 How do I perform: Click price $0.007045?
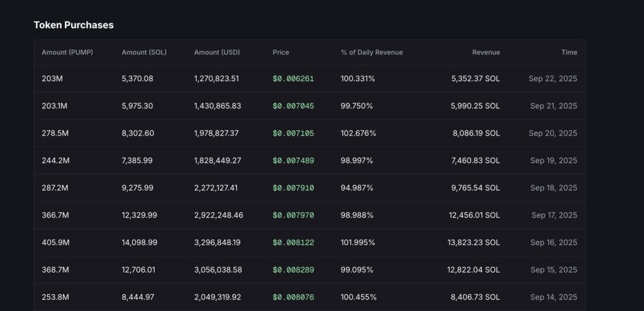[x=293, y=106]
